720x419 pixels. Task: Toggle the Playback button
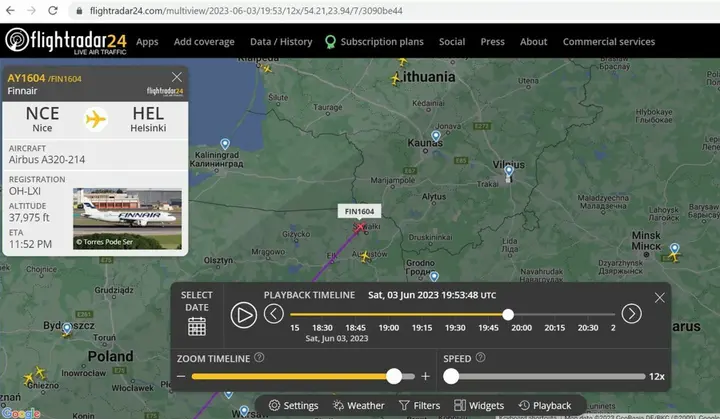click(545, 406)
